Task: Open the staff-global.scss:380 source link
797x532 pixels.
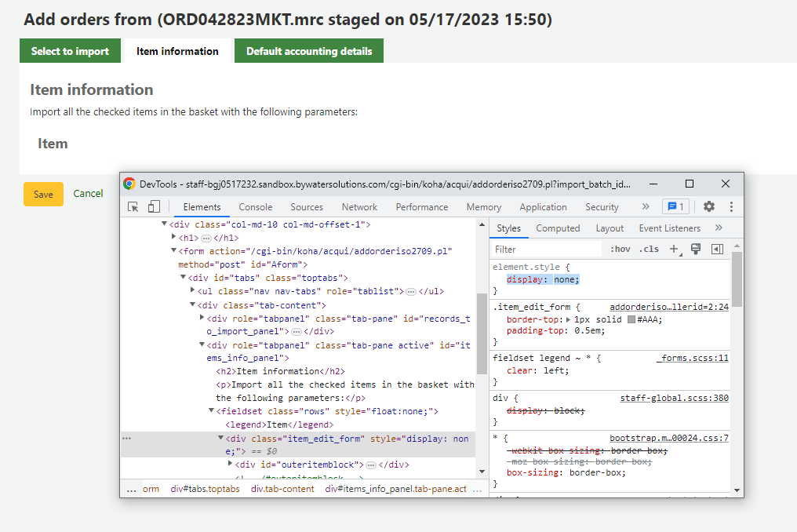Action: tap(674, 398)
